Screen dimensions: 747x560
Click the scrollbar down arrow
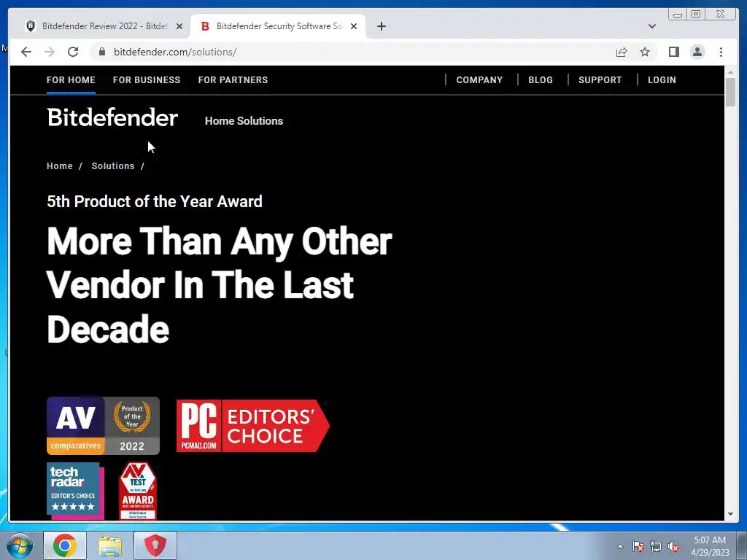point(730,514)
